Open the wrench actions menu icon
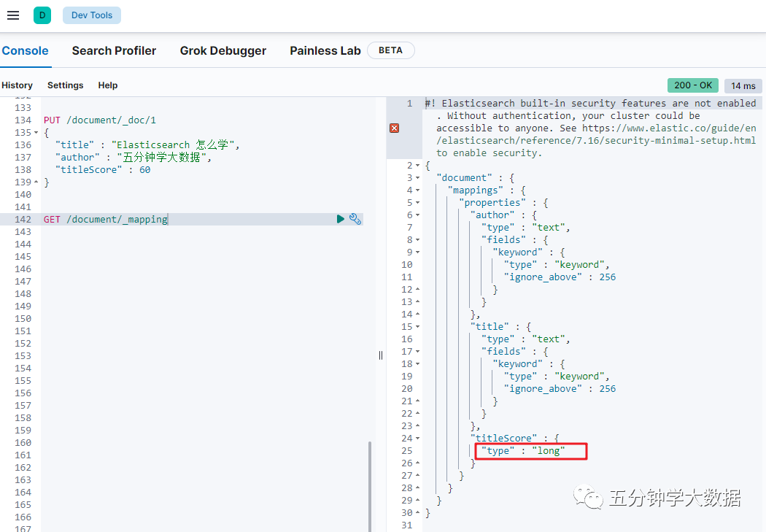 click(355, 219)
